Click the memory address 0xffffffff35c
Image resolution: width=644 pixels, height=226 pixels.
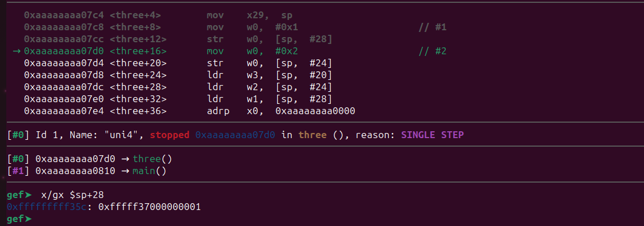pos(47,207)
